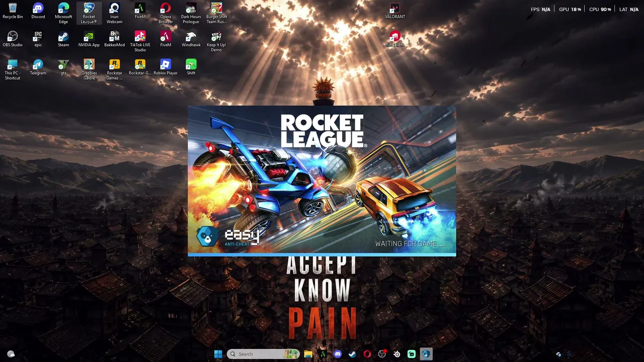Open the Telegram desktop shortcut
This screenshot has width=644, height=362.
tap(38, 67)
